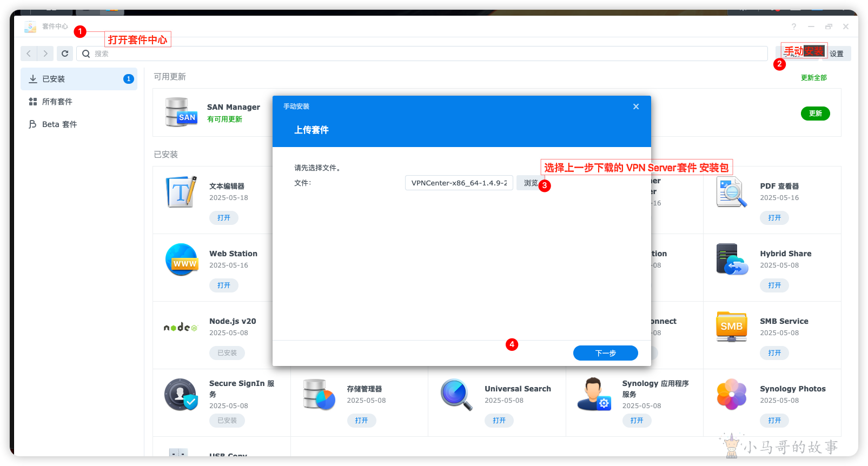Viewport: 868px width, 466px height.
Task: Click the SAN Manager title text
Action: coord(234,107)
